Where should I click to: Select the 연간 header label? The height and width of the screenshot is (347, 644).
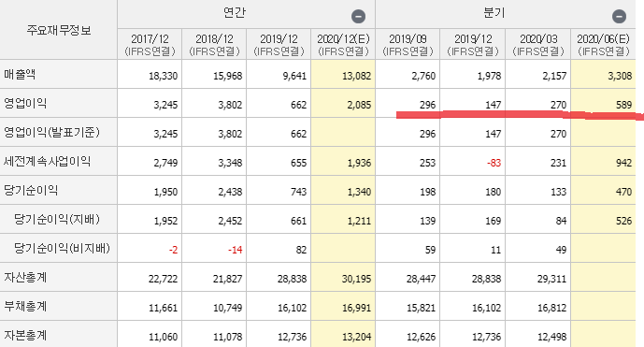[235, 13]
